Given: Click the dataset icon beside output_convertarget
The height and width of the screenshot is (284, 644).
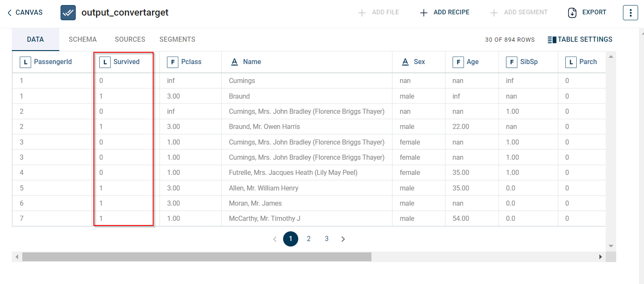Looking at the screenshot, I should tap(68, 13).
